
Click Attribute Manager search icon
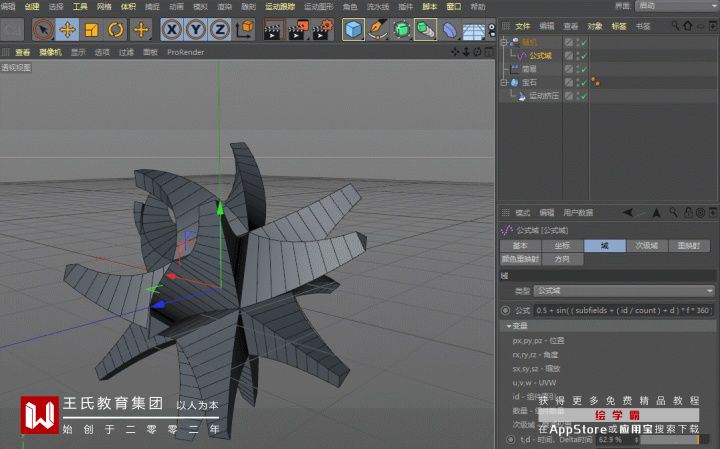coord(673,212)
